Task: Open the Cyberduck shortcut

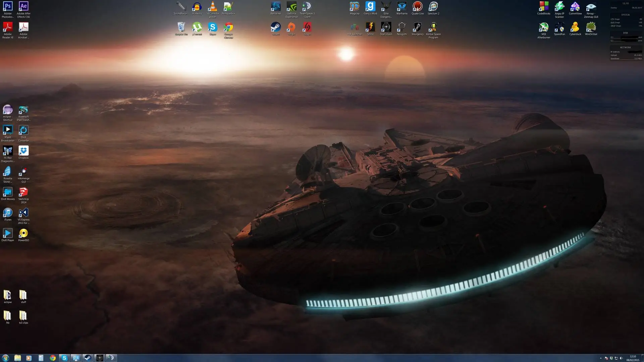Action: (575, 29)
